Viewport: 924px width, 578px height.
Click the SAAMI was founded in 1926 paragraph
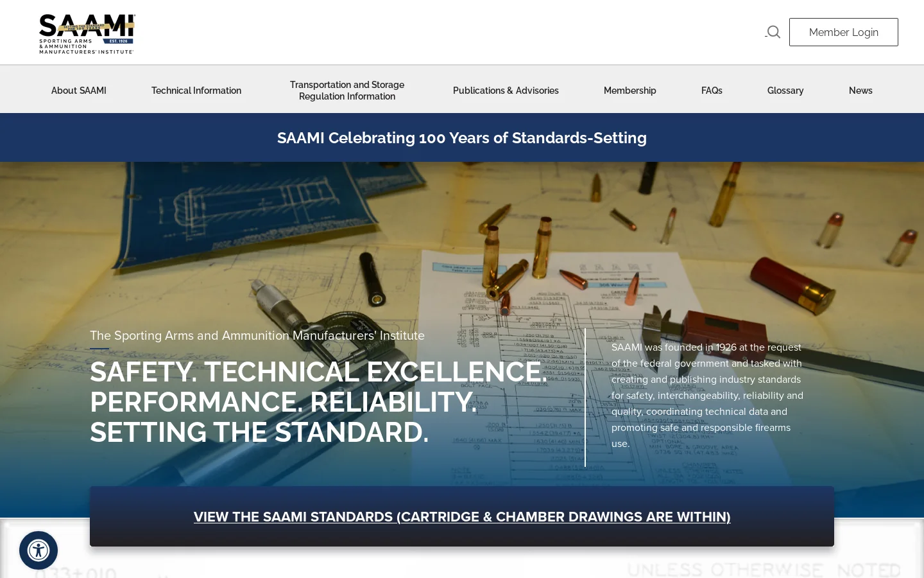tap(708, 396)
